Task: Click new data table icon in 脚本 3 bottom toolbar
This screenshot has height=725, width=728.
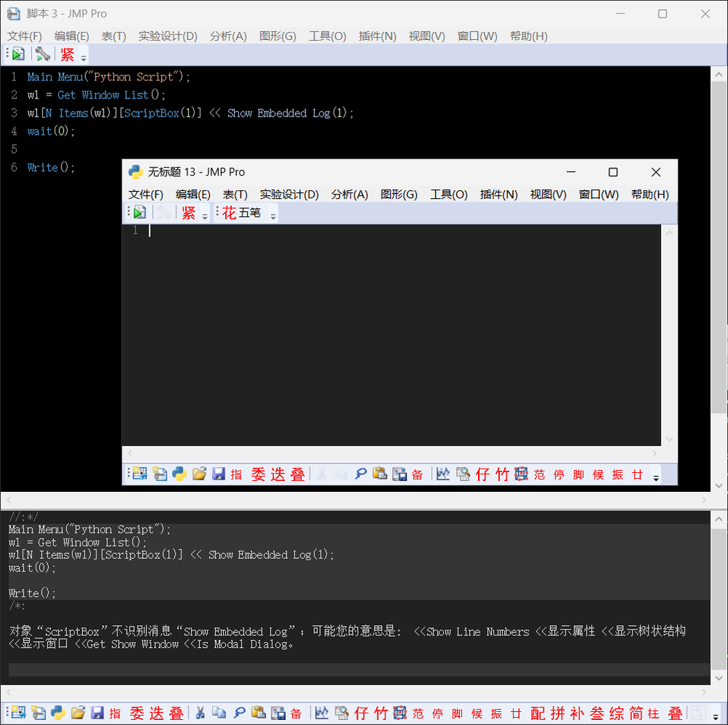Action: pyautogui.click(x=18, y=713)
